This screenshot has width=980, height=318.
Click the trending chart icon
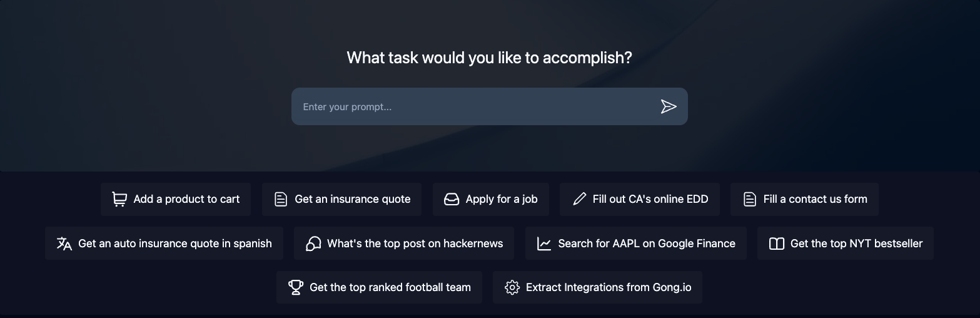[x=544, y=244]
